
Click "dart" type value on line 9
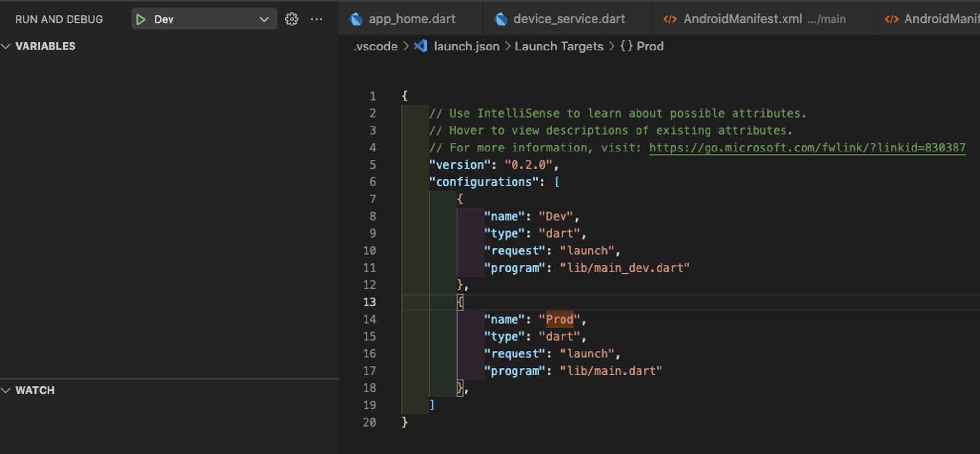click(x=559, y=233)
